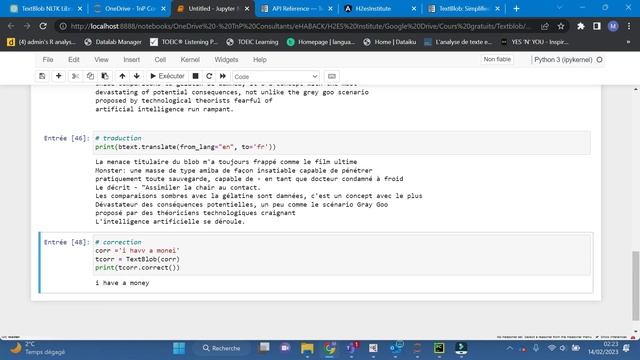
Task: Open the Cell menu
Action: (x=160, y=60)
